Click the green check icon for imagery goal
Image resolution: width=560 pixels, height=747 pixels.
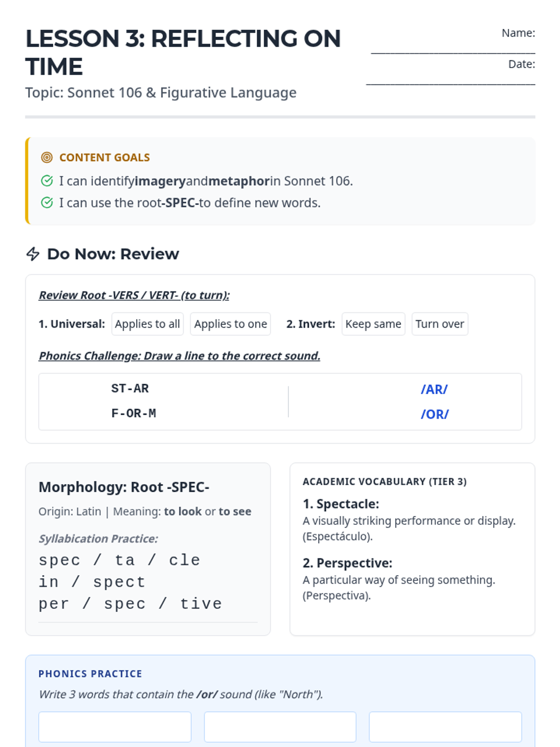(47, 181)
